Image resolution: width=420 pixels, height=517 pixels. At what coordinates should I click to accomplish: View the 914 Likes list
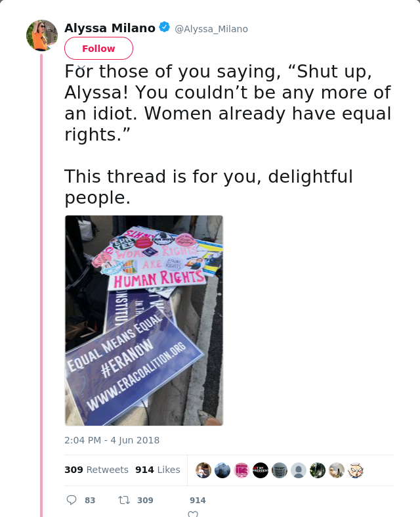click(157, 470)
